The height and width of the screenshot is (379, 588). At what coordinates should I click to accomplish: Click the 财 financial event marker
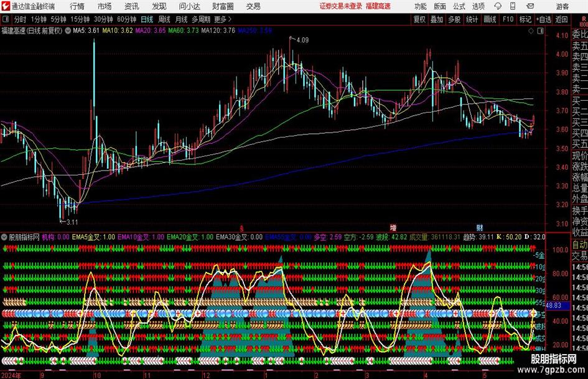(480, 227)
